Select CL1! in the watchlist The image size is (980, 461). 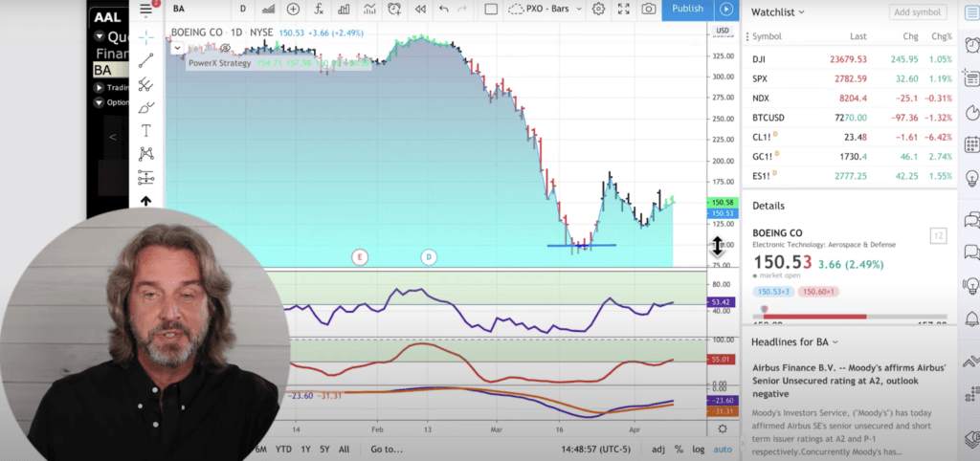(850, 137)
